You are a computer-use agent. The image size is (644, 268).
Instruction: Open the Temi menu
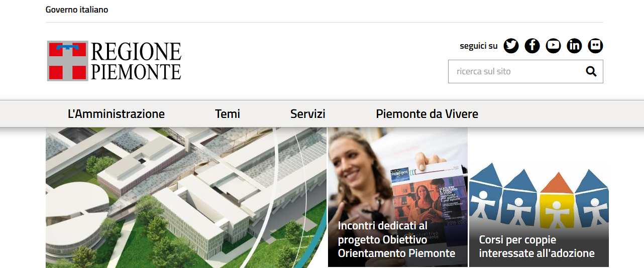[228, 114]
